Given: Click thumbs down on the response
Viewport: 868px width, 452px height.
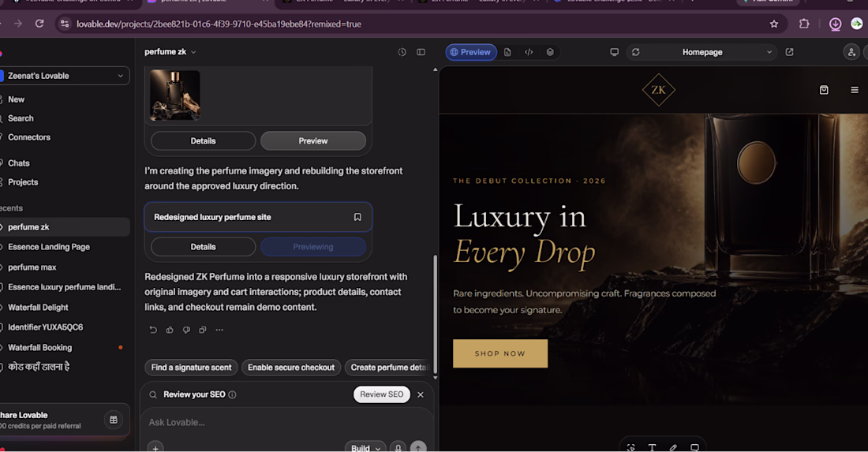Looking at the screenshot, I should point(186,330).
